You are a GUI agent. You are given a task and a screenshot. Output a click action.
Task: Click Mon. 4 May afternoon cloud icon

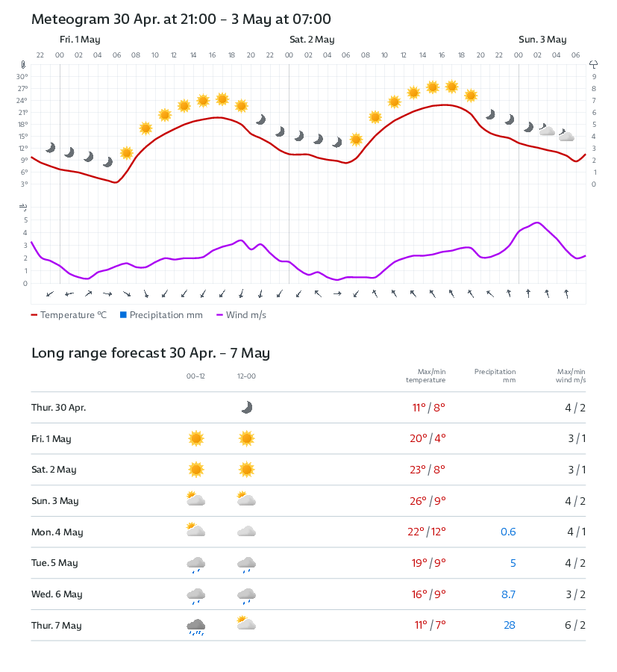246,532
